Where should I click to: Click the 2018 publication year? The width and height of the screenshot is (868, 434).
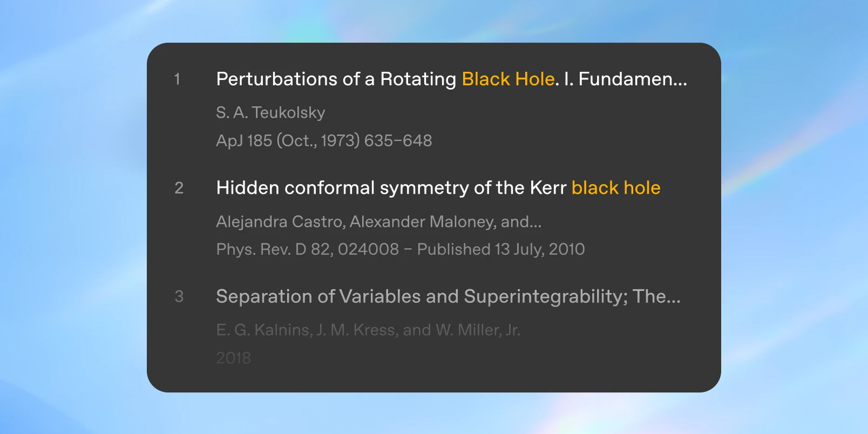(x=233, y=358)
